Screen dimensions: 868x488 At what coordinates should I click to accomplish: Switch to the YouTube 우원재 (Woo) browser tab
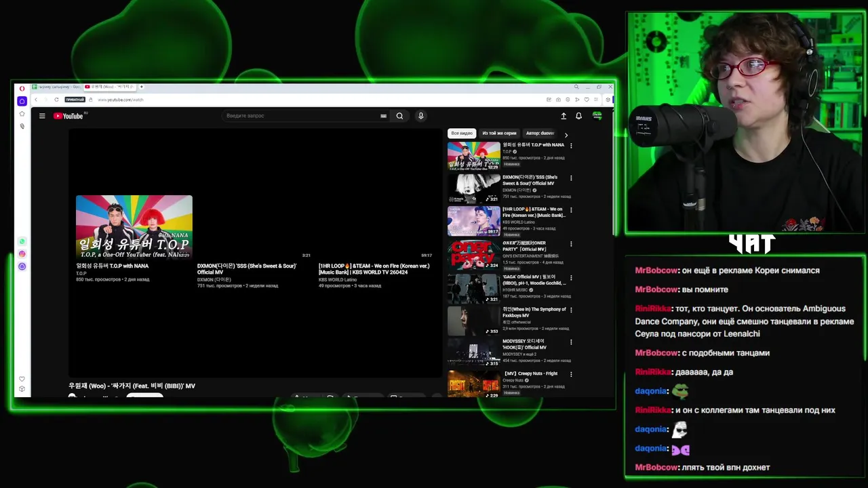pyautogui.click(x=111, y=87)
